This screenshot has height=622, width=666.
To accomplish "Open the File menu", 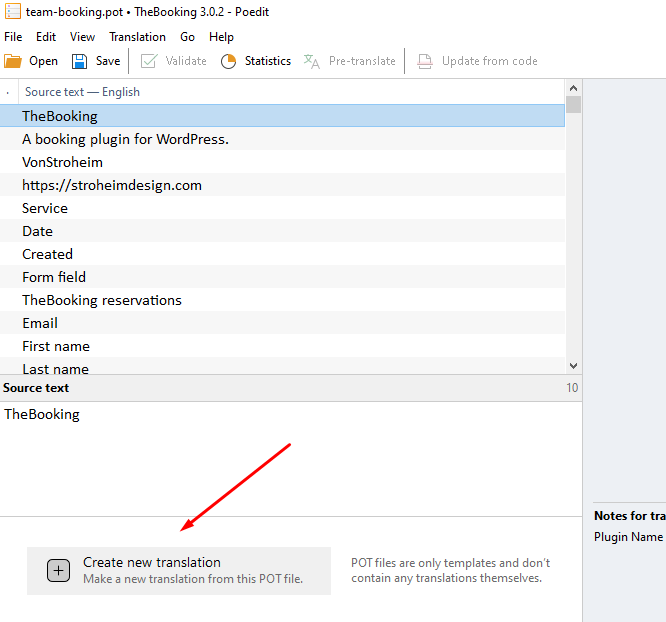I will (x=13, y=37).
